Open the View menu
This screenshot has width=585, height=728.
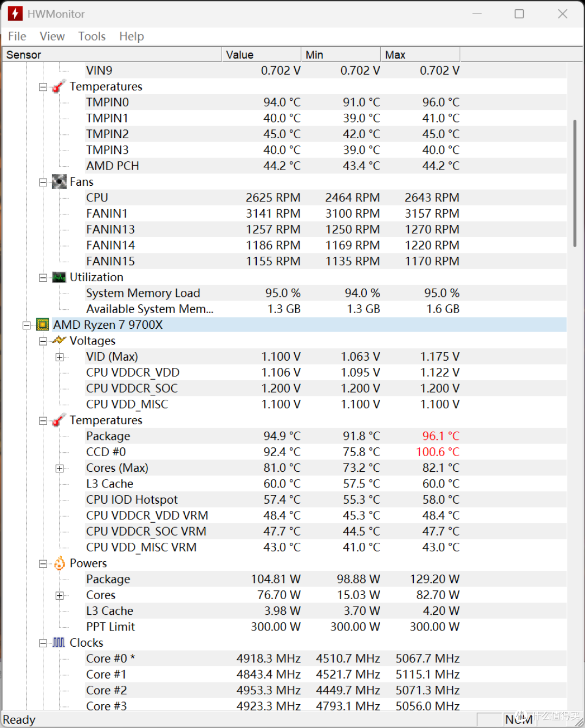point(52,36)
